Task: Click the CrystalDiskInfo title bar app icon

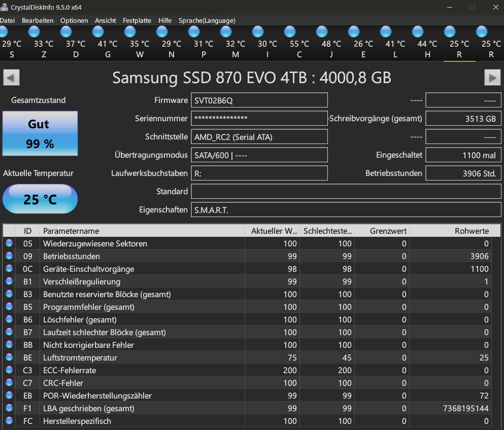Action: pos(4,7)
